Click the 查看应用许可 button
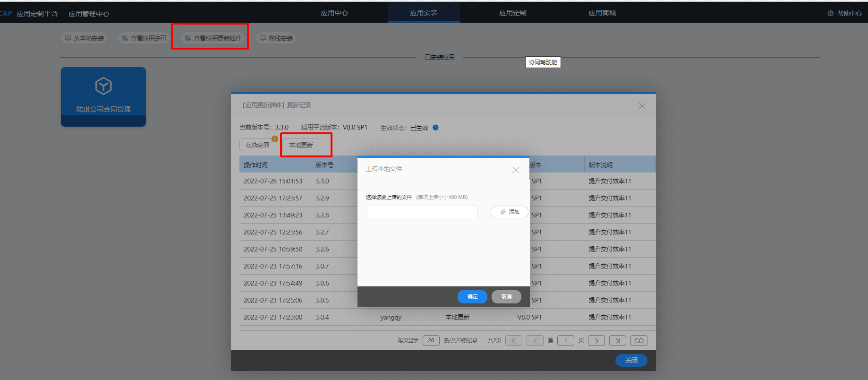Screen dimensions: 868x380 [144, 38]
